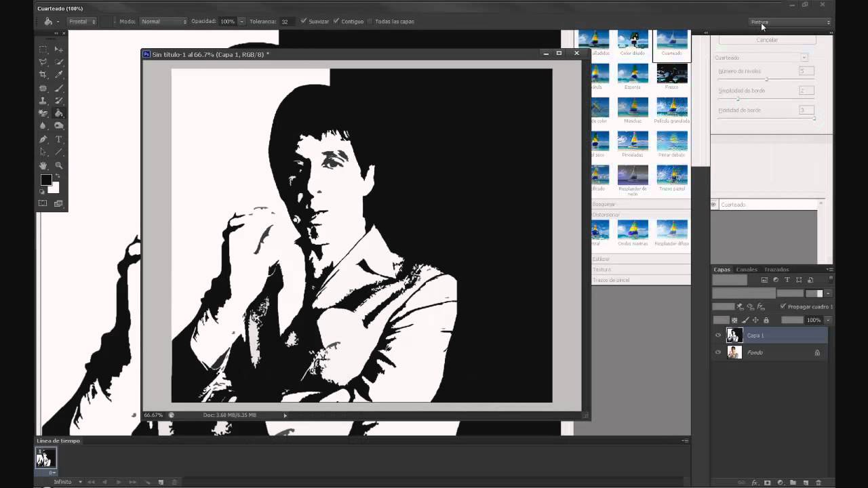Enable Todas las capas checkbox
This screenshot has height=488, width=868.
pos(370,21)
